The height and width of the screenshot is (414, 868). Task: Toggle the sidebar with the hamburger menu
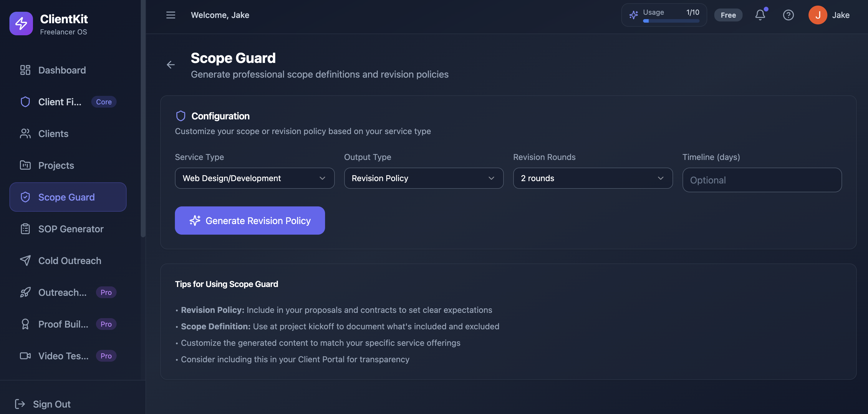[170, 15]
